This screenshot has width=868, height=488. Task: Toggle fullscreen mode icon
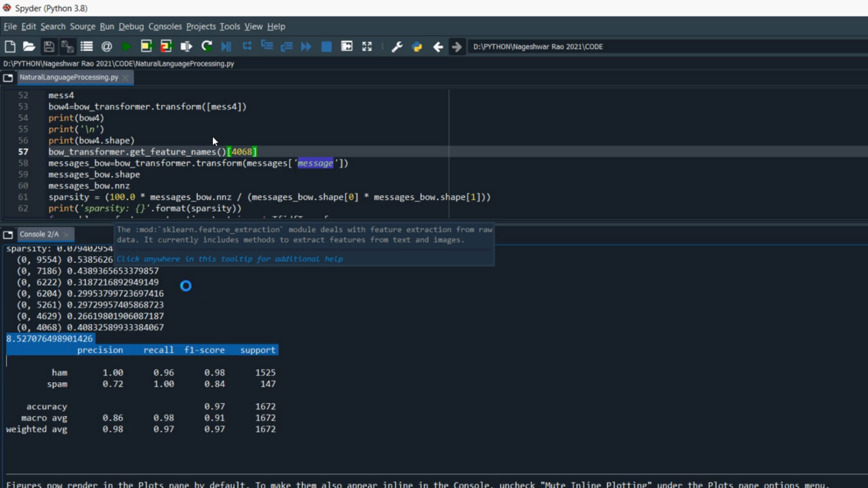click(x=367, y=47)
